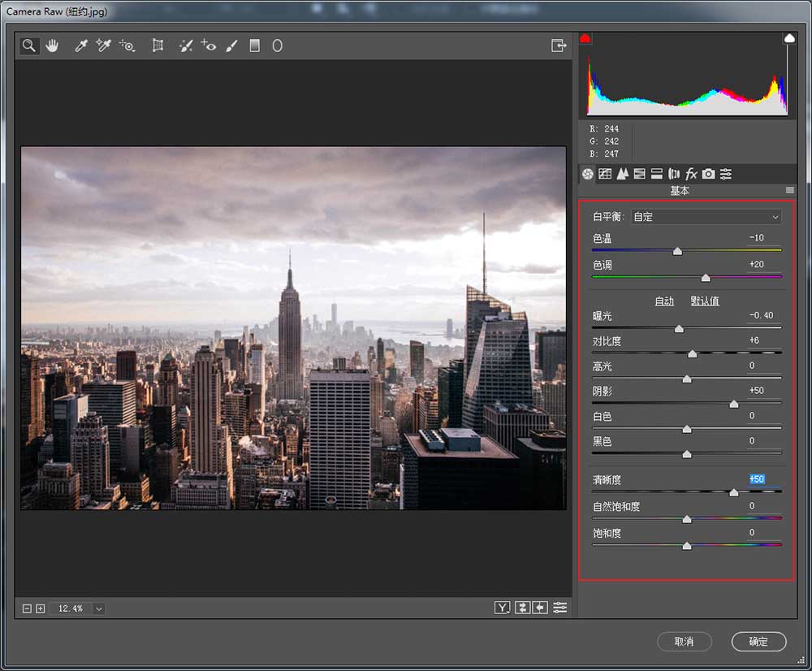Click the 自动 auto link
The width and height of the screenshot is (812, 671).
664,301
